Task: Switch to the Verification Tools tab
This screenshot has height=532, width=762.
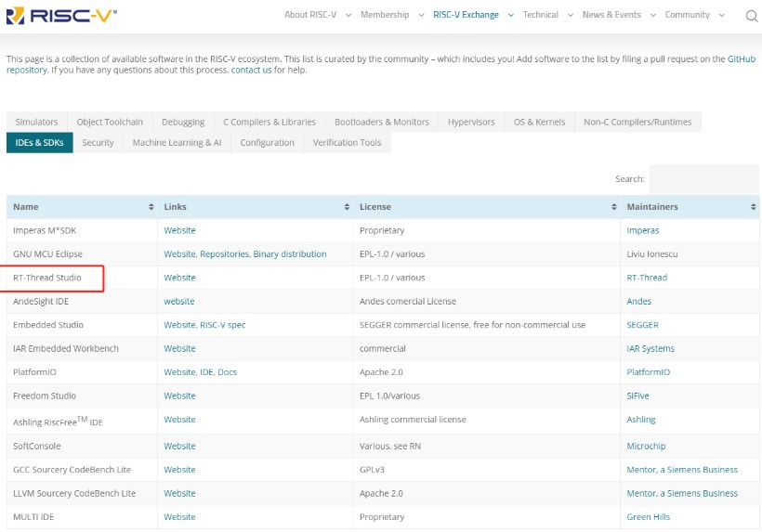Action: coord(347,143)
